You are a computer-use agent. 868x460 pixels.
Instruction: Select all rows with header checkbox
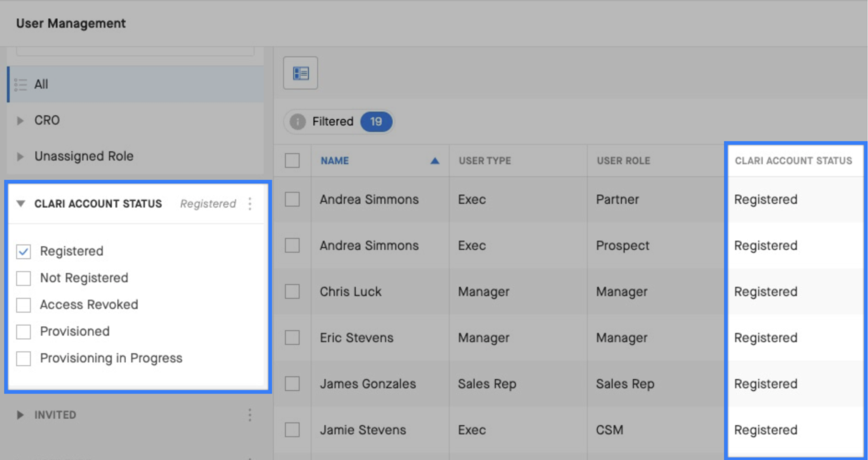coord(292,161)
